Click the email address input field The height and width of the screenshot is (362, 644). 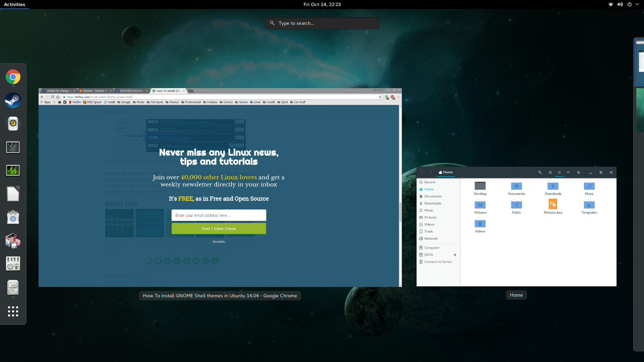point(219,215)
